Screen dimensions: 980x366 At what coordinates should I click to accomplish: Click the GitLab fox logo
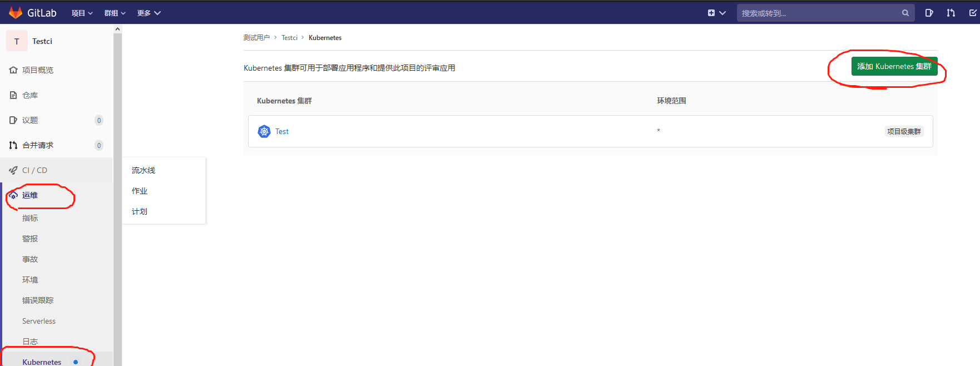pos(16,12)
